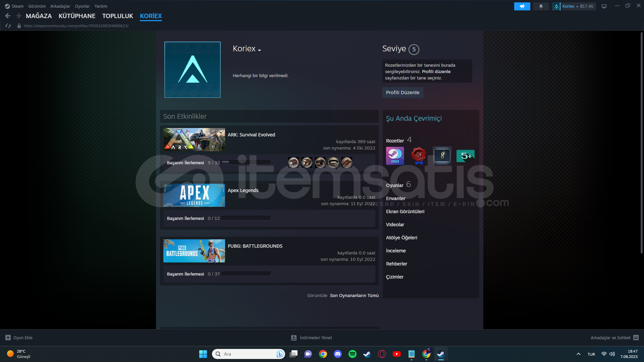Switch to Big Picture mode icon
Viewport: 644px width, 362px height.
point(604,6)
